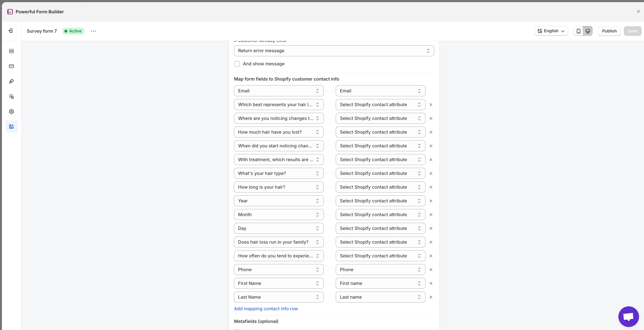Remove the Phone field mapping row
The width and height of the screenshot is (644, 330).
[431, 269]
